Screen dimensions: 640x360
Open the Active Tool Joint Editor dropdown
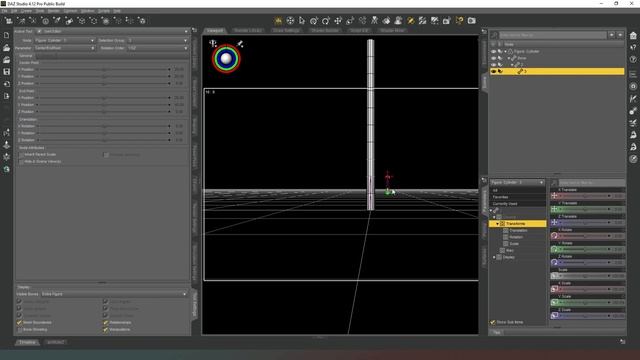[112, 31]
